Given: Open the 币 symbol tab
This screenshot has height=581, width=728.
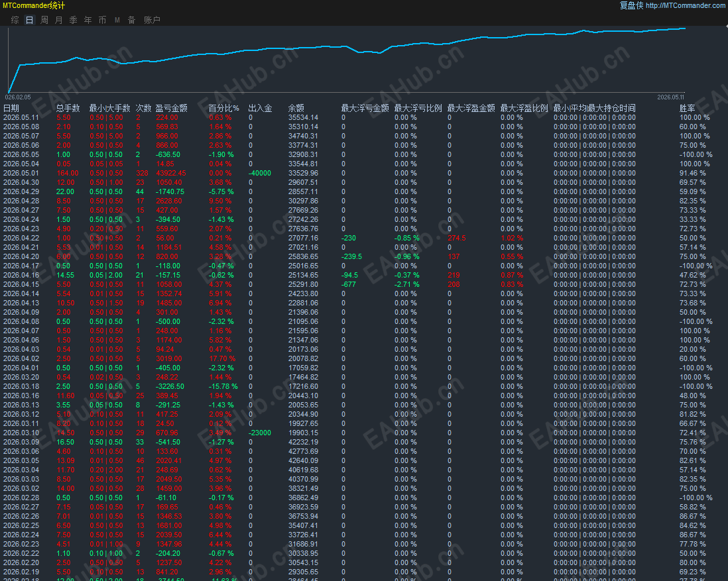Looking at the screenshot, I should coord(103,20).
